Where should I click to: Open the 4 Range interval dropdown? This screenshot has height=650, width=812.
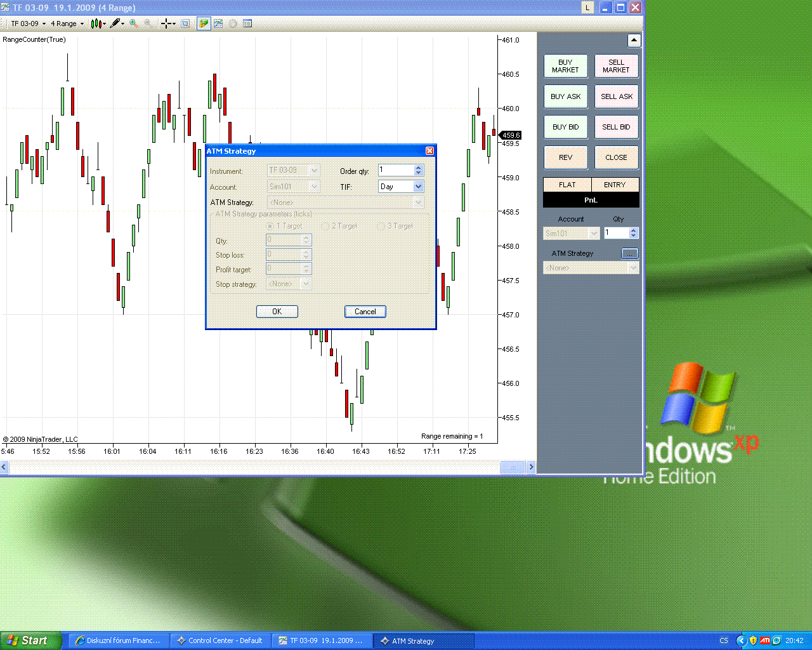click(x=67, y=23)
